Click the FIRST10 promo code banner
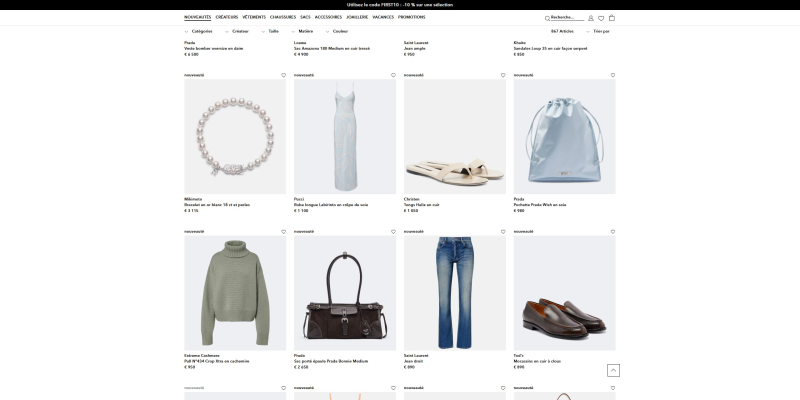Viewport: 800px width, 400px height. [x=400, y=5]
